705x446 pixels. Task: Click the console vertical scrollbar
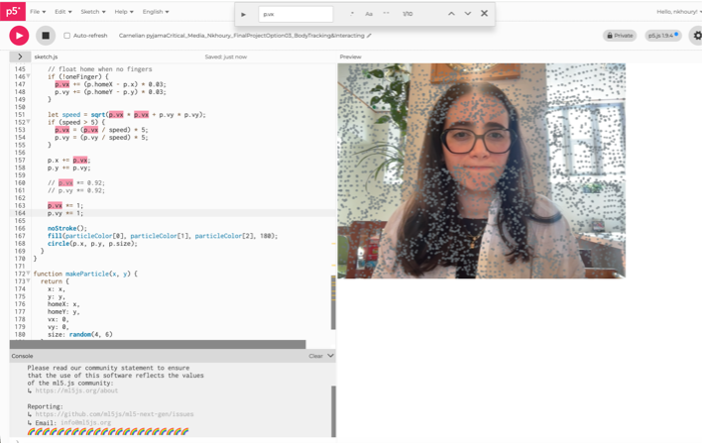click(x=334, y=411)
